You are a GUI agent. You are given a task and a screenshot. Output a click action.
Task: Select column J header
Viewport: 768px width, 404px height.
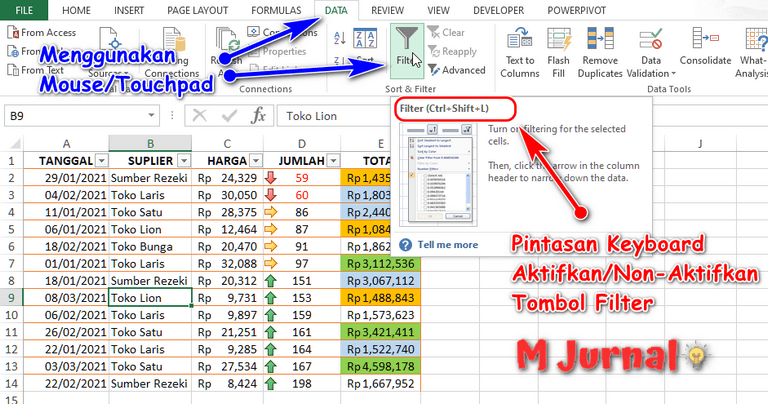[700, 143]
